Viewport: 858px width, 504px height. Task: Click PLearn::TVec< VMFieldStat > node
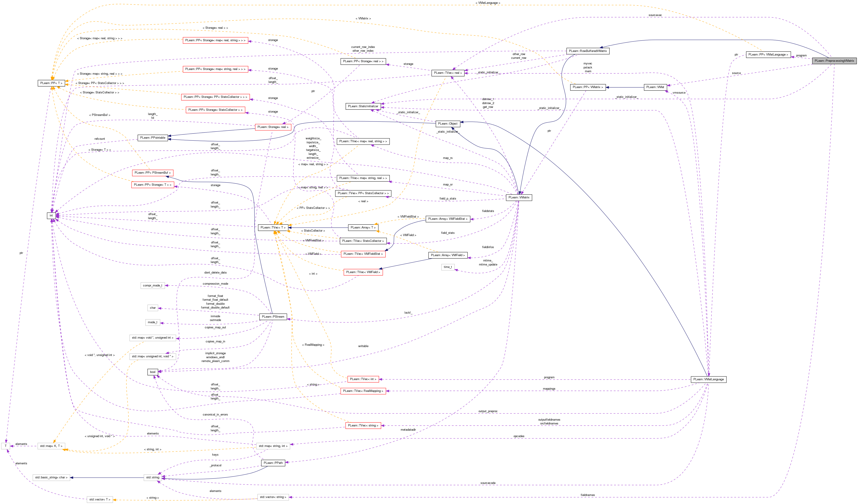[x=363, y=254]
